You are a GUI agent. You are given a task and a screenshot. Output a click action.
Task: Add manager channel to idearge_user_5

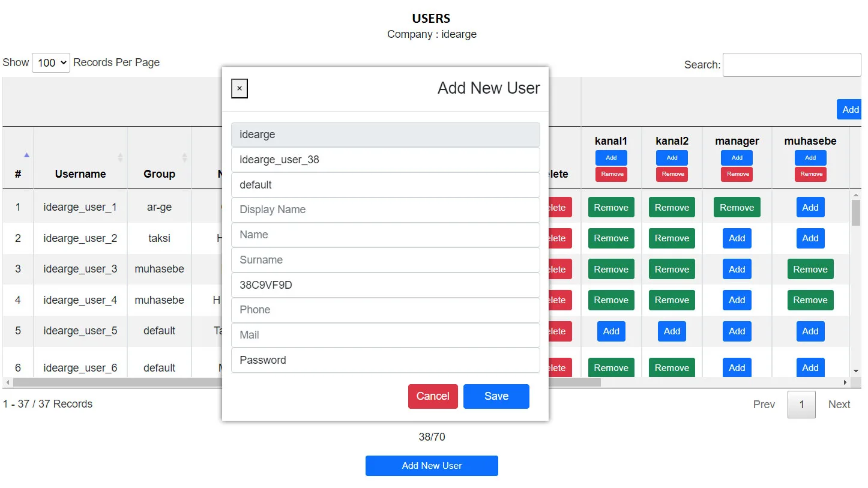(x=737, y=331)
